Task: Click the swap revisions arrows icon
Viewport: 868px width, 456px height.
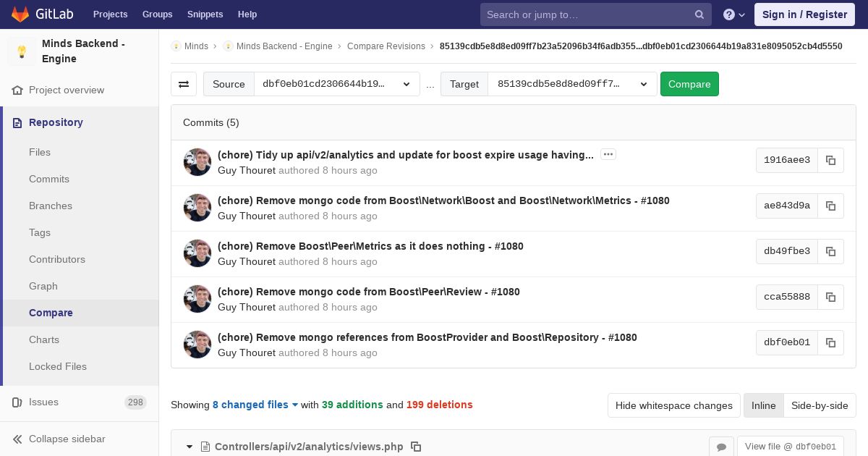Action: pos(184,84)
